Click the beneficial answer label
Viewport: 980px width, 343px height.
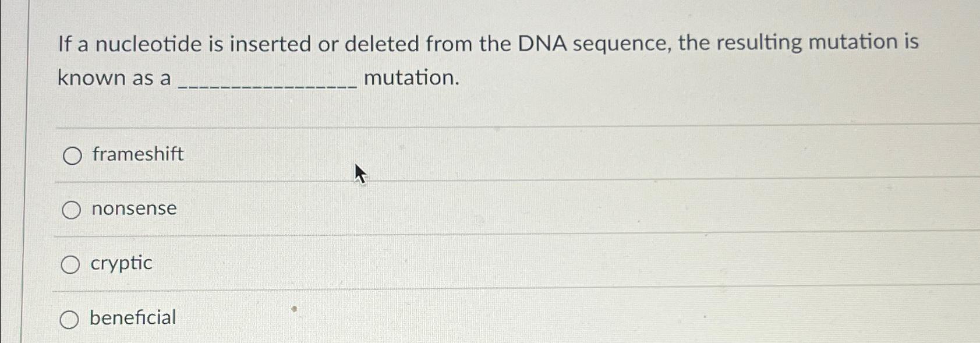132,317
